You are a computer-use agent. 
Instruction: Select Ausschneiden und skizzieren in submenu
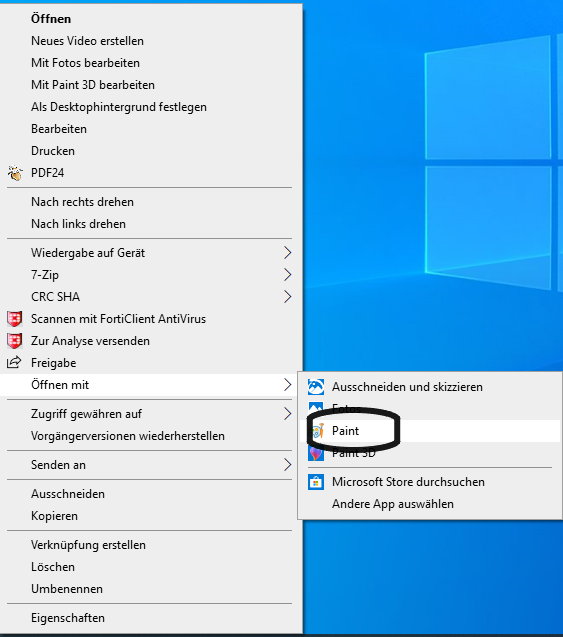[x=430, y=387]
